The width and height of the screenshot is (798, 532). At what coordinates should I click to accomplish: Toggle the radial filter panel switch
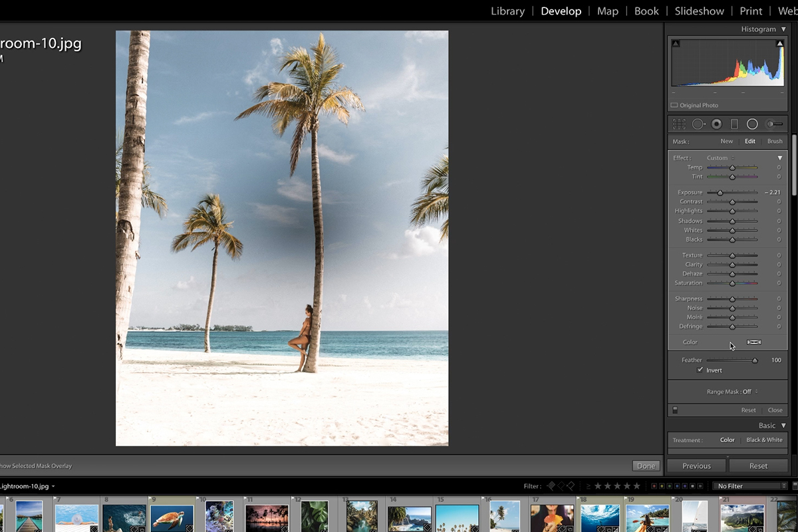pyautogui.click(x=675, y=410)
